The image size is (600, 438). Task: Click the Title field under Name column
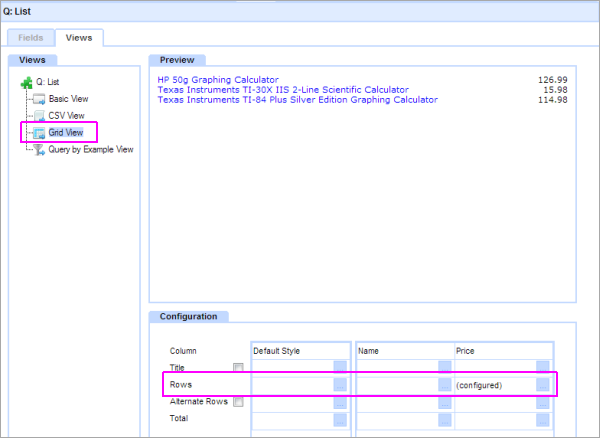(x=398, y=368)
